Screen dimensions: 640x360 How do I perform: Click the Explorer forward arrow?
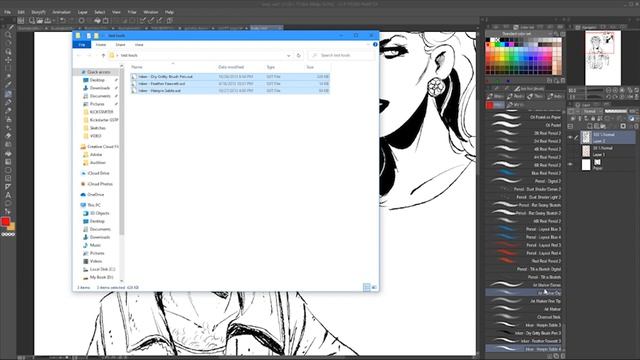tap(89, 55)
